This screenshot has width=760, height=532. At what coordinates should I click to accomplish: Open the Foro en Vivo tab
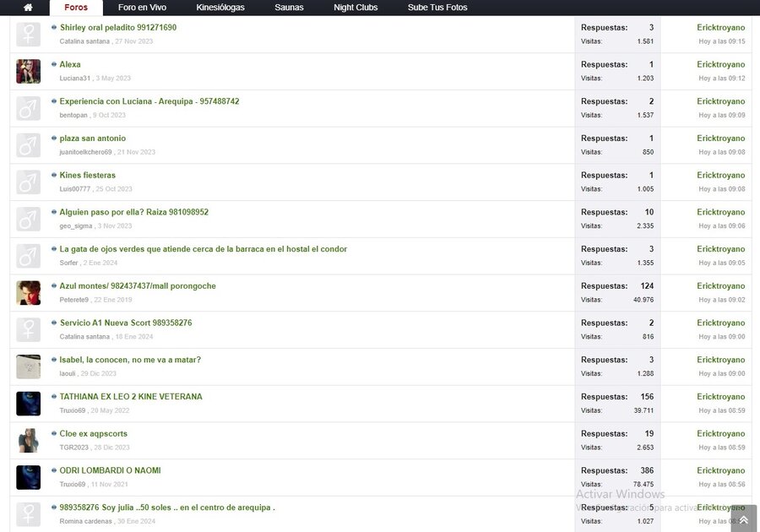(142, 8)
